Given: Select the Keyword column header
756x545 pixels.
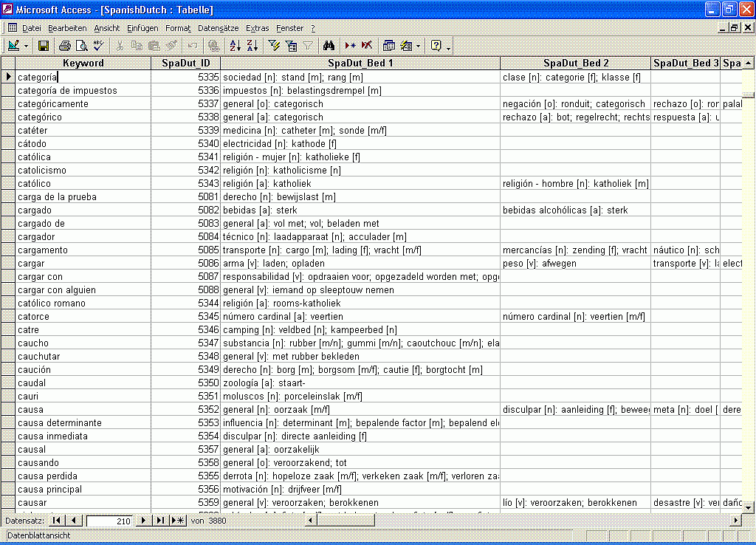Looking at the screenshot, I should (x=83, y=64).
